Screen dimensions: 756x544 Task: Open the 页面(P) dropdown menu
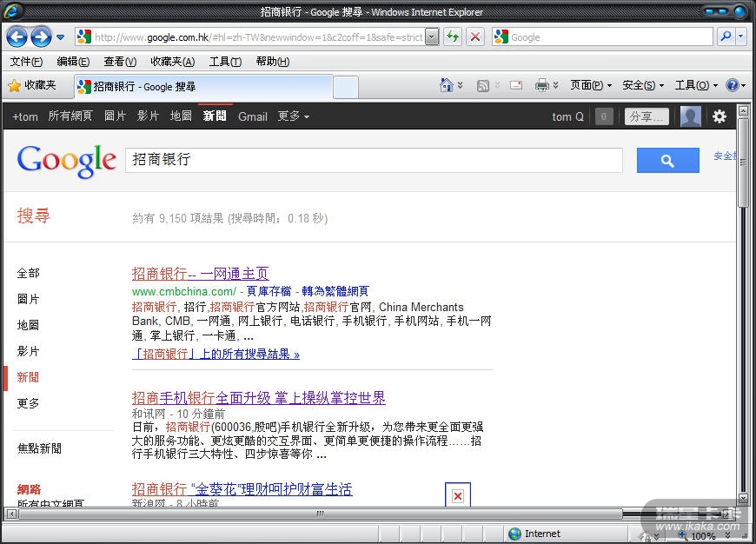click(x=591, y=85)
